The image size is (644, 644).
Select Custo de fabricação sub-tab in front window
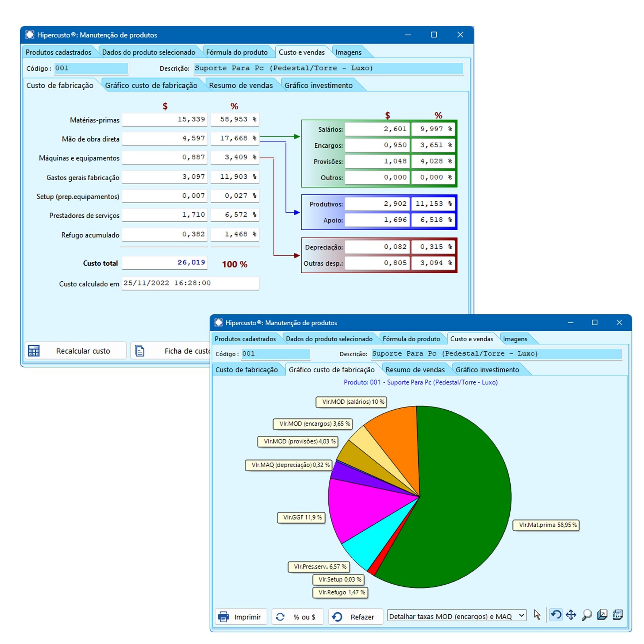coord(246,369)
